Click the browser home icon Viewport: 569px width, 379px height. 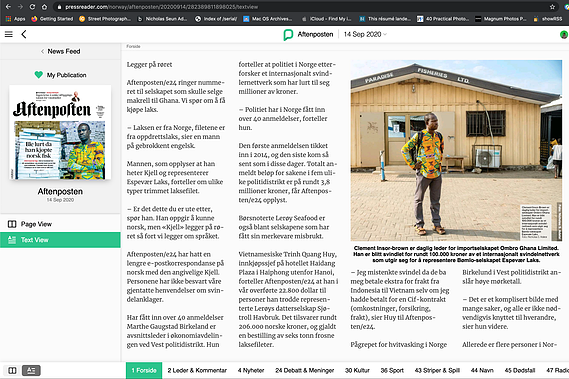tap(44, 7)
